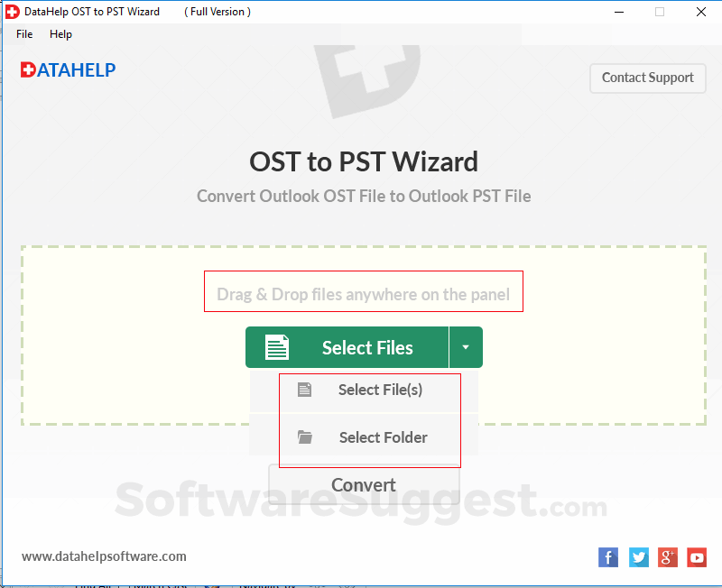Open the Twitter social icon
722x588 pixels.
pos(639,557)
